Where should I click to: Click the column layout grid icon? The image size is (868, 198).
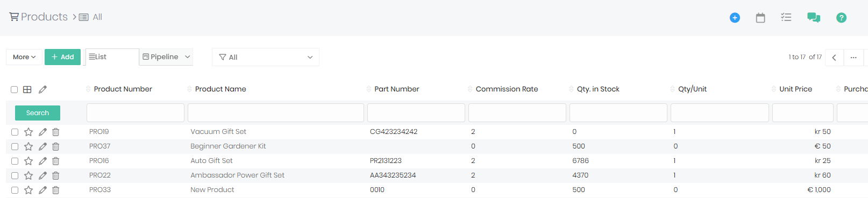(27, 89)
